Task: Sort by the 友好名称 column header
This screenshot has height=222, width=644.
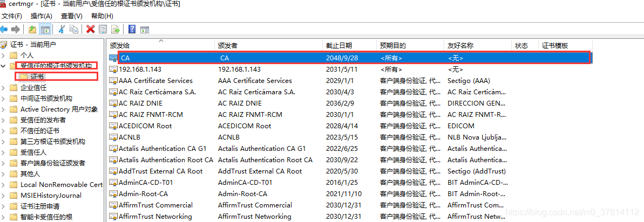Action: tap(478, 45)
